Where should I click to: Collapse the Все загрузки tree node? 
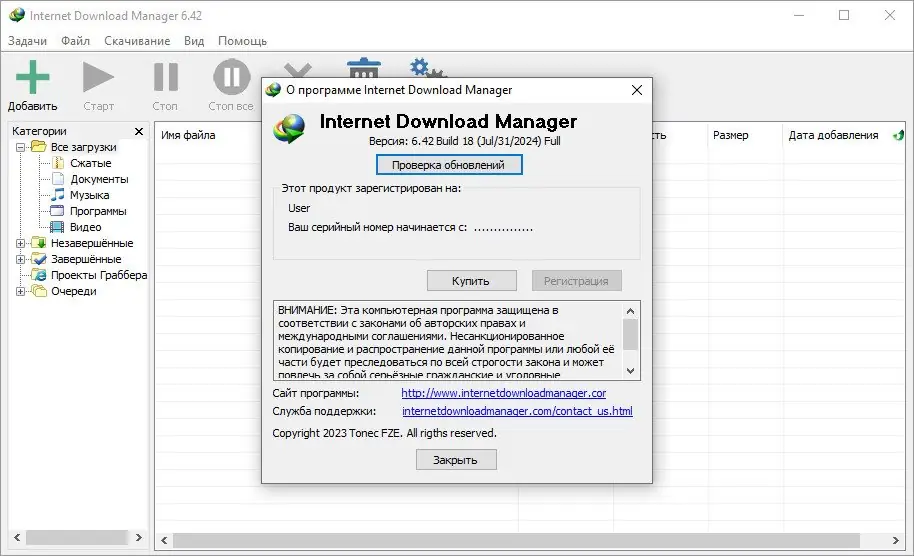tap(20, 147)
